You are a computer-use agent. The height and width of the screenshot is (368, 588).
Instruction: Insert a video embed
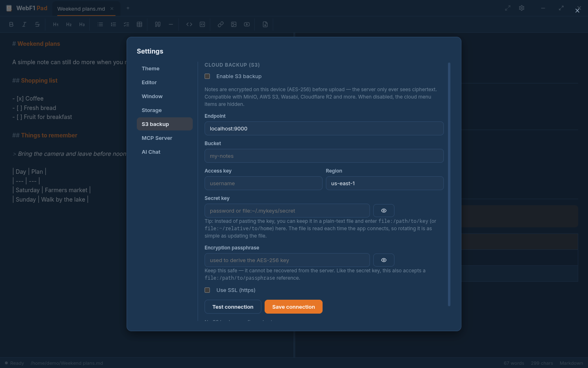point(247,25)
